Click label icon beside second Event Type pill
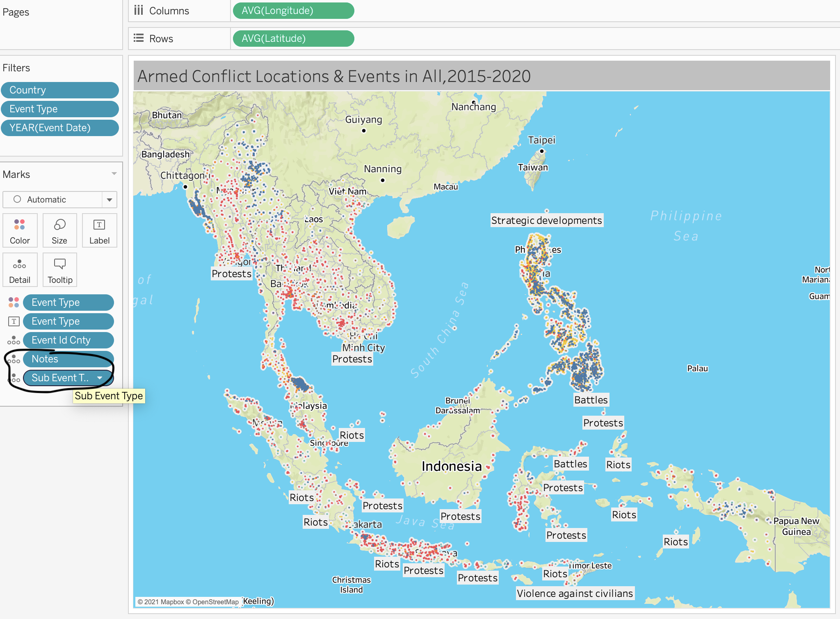Screen dimensions: 840x619 pos(14,321)
